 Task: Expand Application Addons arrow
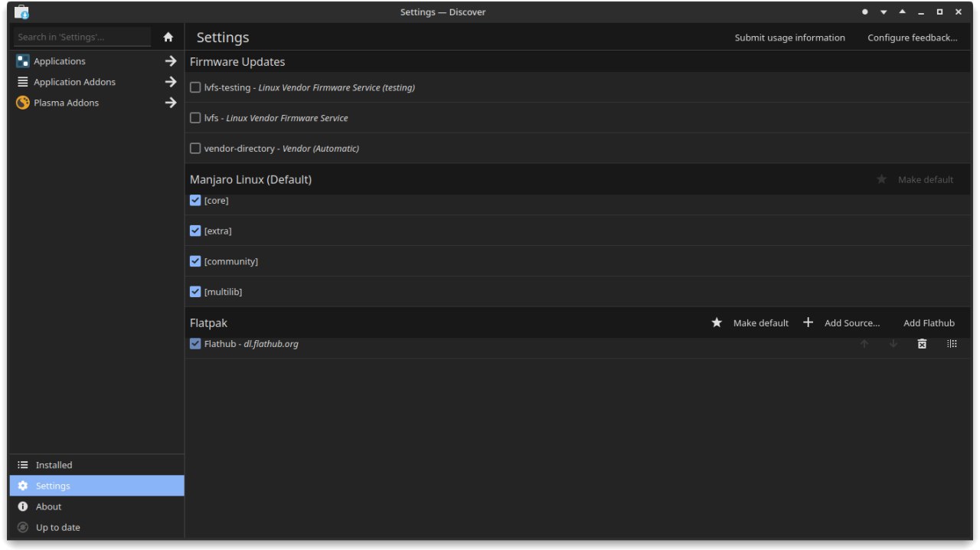coord(171,82)
